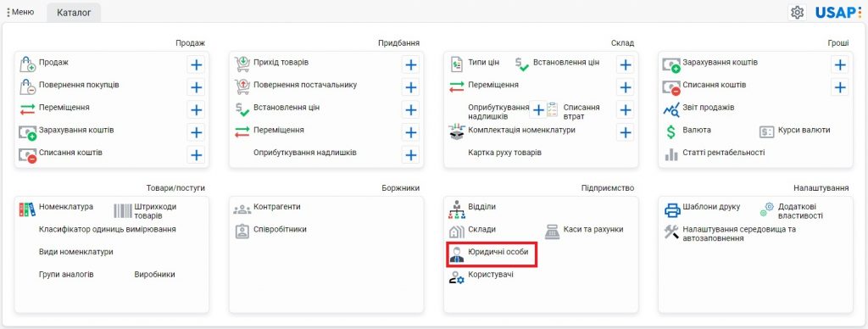The width and height of the screenshot is (868, 329).
Task: Click the Користувачі user gear icon
Action: (457, 277)
